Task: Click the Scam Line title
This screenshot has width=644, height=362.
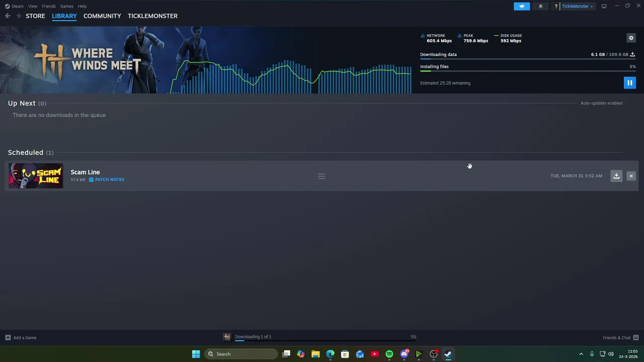Action: pyautogui.click(x=85, y=172)
